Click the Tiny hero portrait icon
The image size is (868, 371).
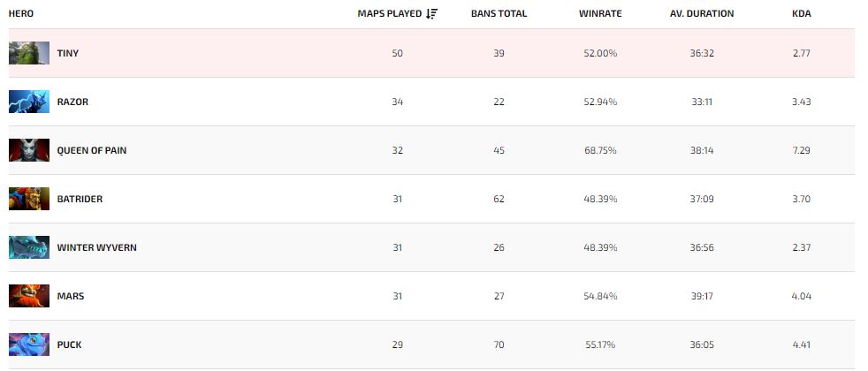pos(29,53)
